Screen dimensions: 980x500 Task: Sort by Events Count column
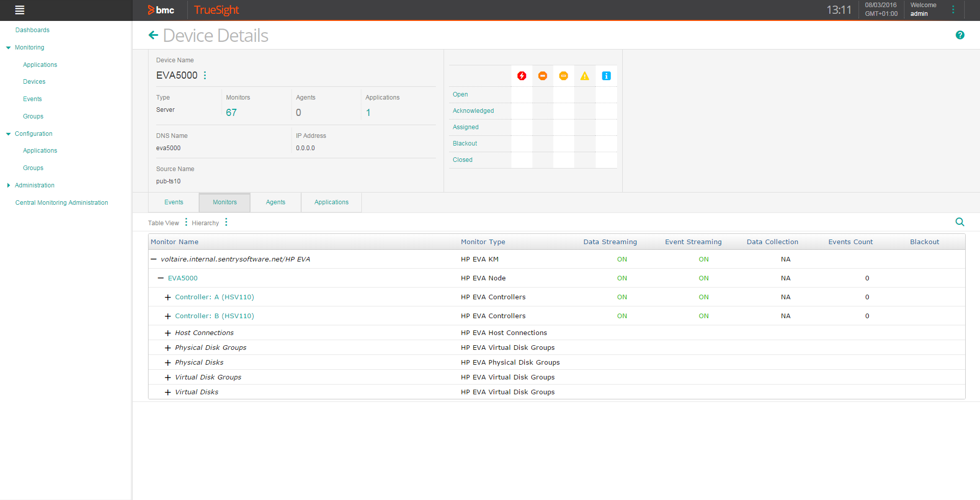point(850,242)
